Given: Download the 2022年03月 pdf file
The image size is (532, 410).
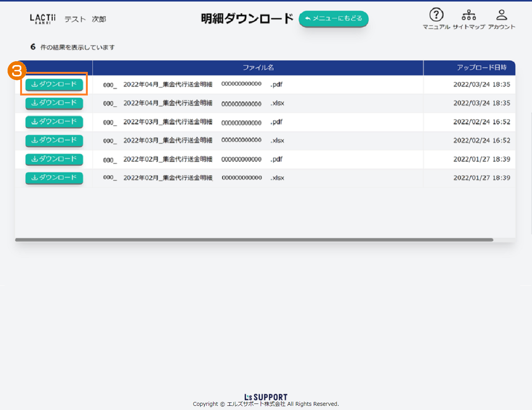Looking at the screenshot, I should tap(54, 122).
